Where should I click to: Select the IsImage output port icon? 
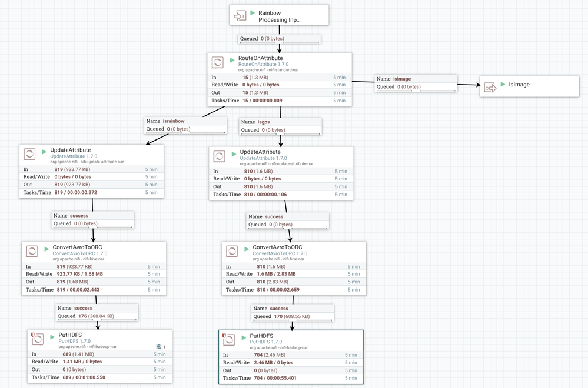(x=490, y=88)
